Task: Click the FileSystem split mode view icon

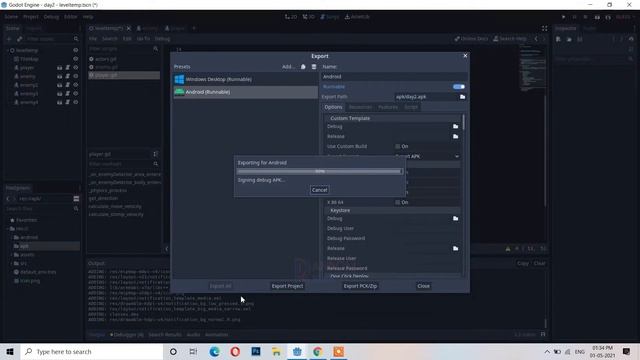Action: [76, 198]
